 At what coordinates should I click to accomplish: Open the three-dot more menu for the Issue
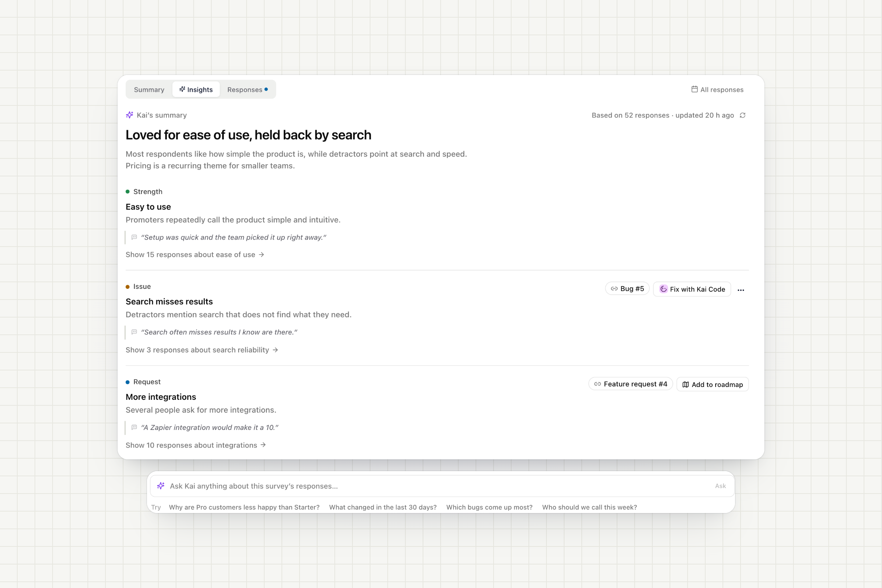click(x=741, y=290)
